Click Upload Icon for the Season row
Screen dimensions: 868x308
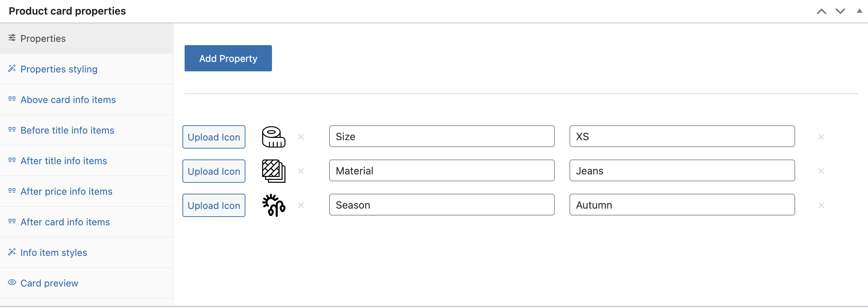pos(214,205)
